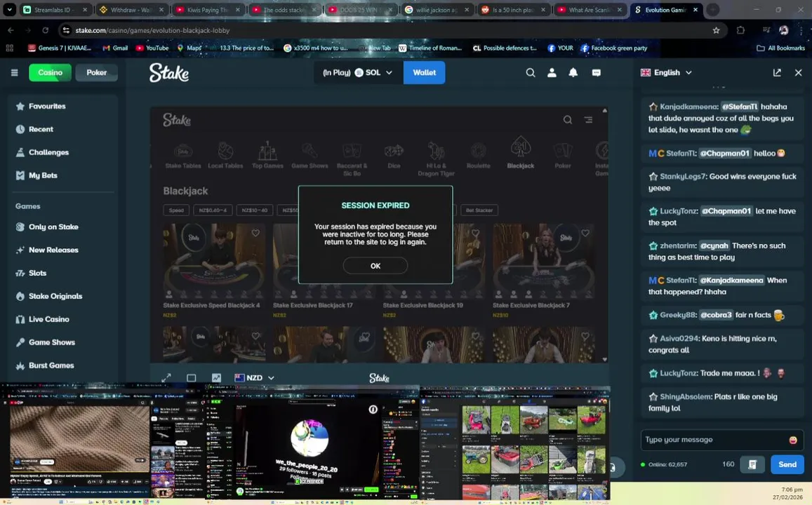Viewport: 812px width, 505px height.
Task: Open the English language chat dropdown
Action: pyautogui.click(x=666, y=72)
